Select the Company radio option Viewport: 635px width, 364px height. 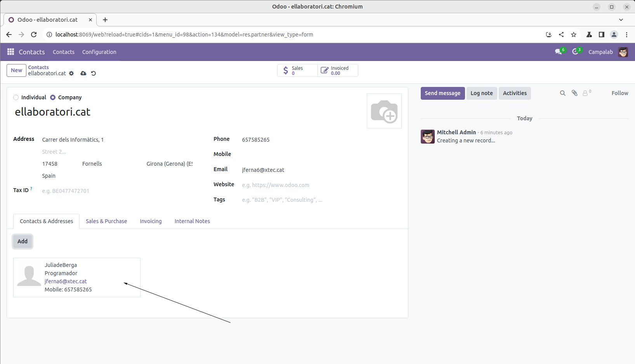pos(53,97)
